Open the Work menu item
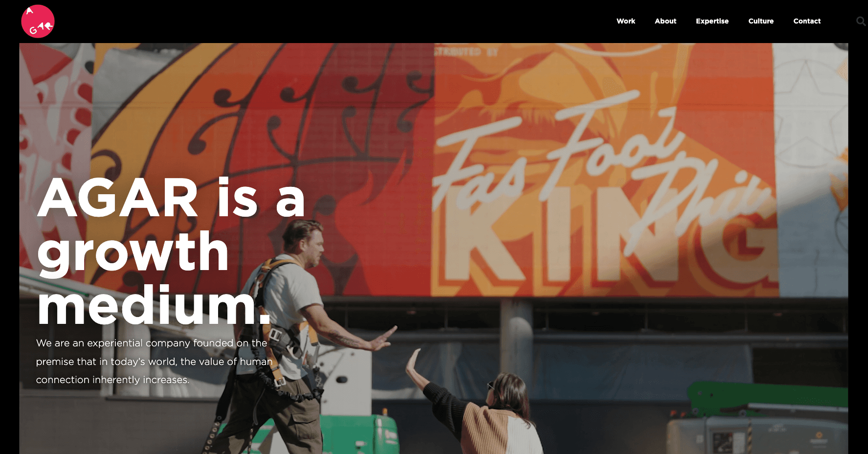Viewport: 868px width, 454px height. pos(625,21)
